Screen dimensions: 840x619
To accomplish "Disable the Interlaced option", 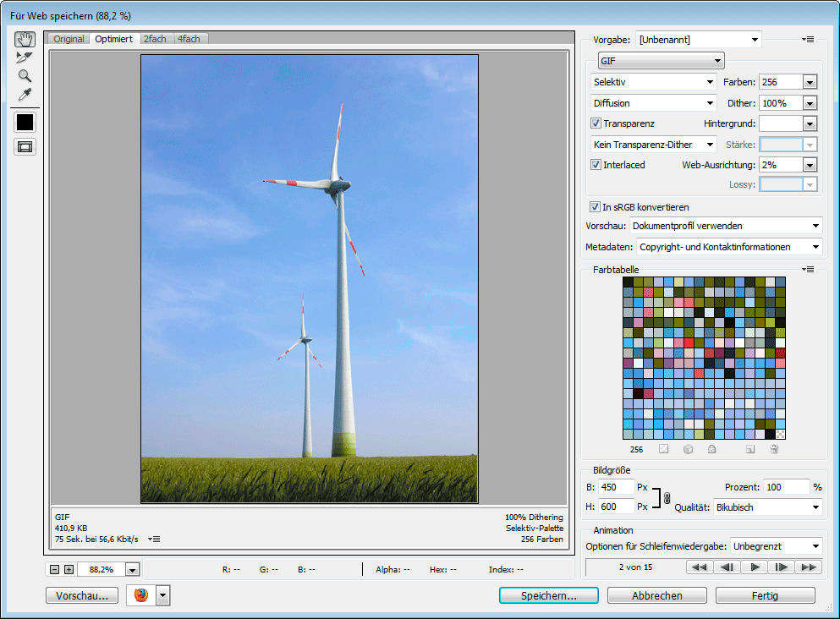I will [x=596, y=165].
